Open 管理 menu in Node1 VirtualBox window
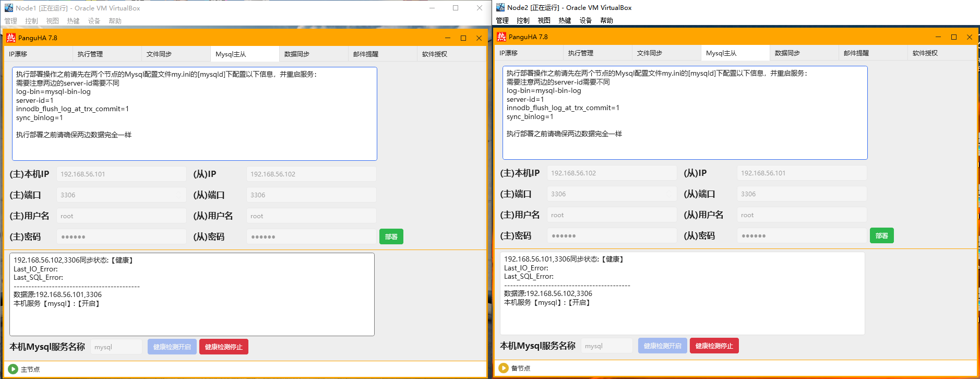The image size is (980, 379). coord(11,21)
